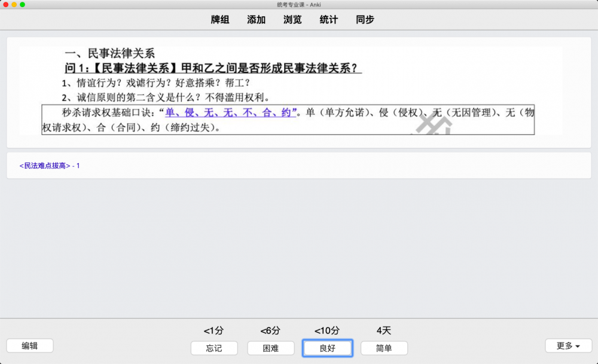The width and height of the screenshot is (598, 364).
Task: Open the 添加 add card dialog
Action: pos(257,20)
